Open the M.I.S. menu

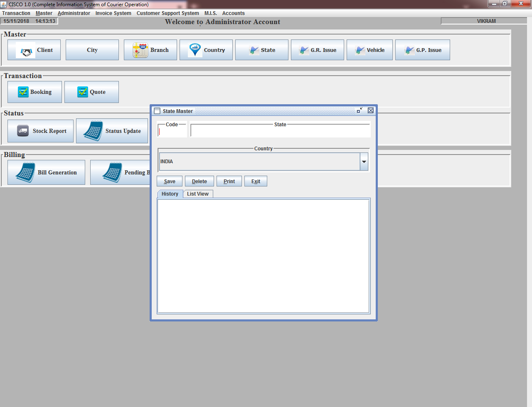tap(211, 13)
